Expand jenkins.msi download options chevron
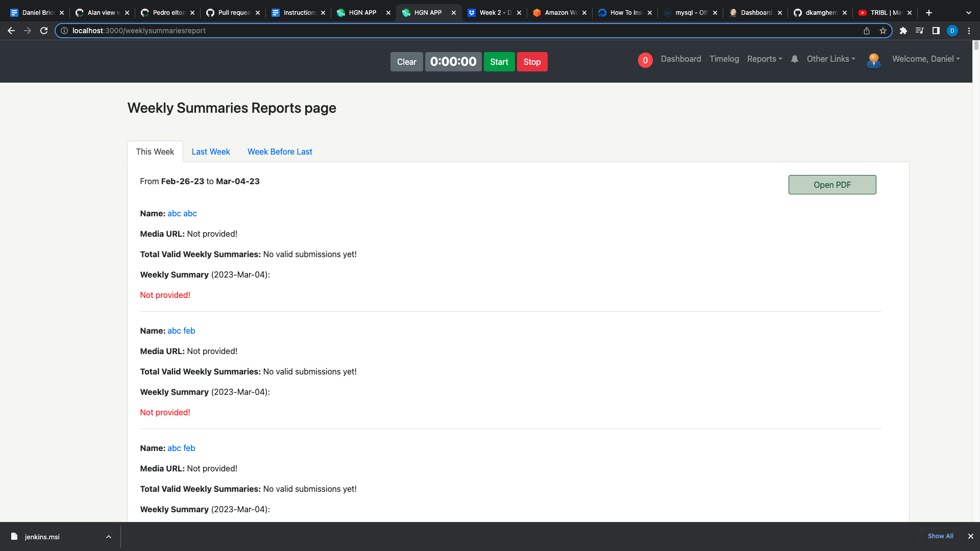 tap(109, 537)
